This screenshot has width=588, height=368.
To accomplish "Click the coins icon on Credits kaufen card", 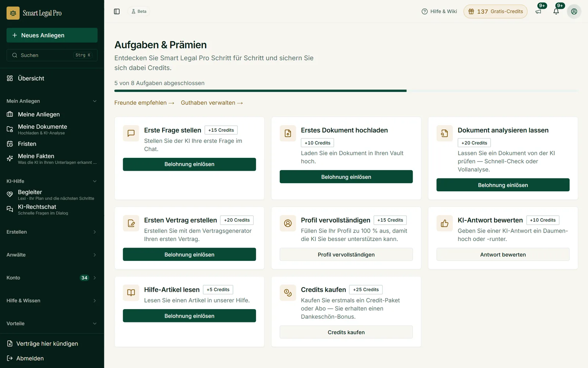I will coord(288,293).
